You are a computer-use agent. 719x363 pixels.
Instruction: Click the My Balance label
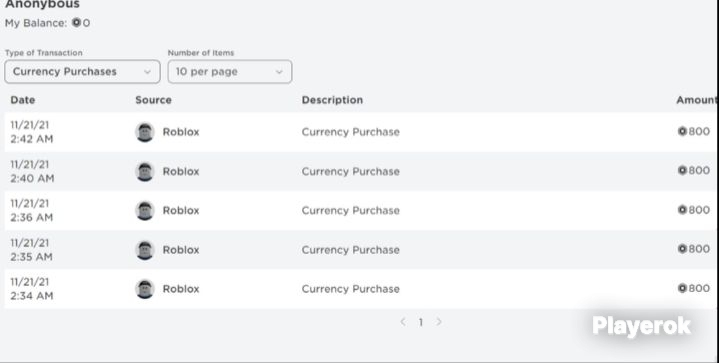(36, 23)
